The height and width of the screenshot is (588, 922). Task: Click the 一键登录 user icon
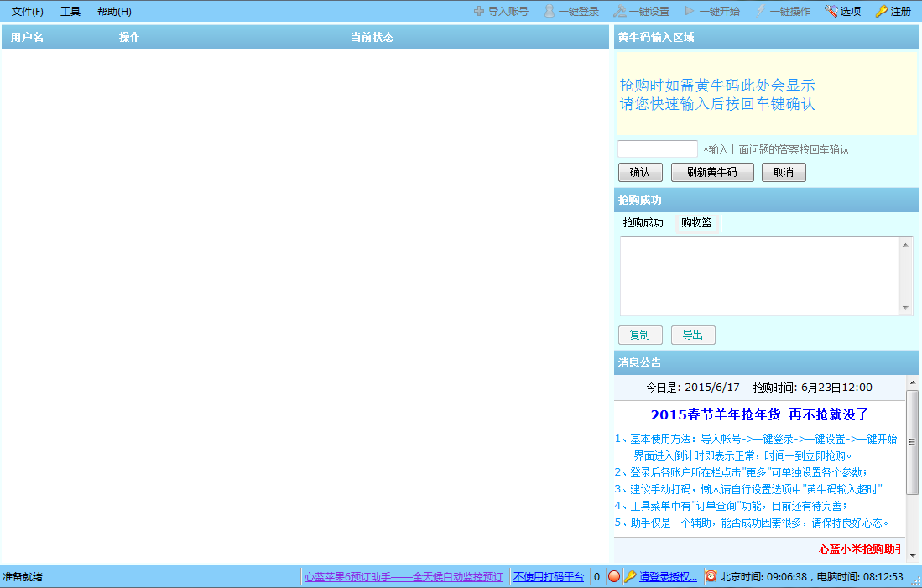coord(550,11)
